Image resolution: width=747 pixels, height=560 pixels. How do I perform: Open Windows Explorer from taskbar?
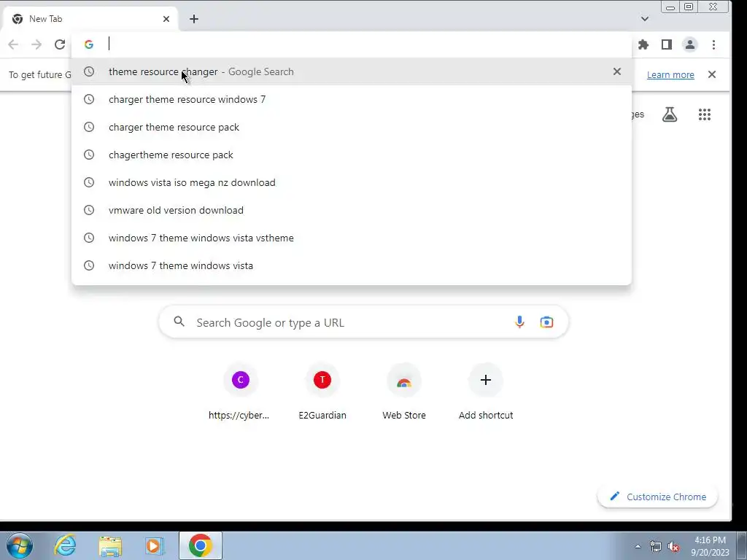pos(110,545)
